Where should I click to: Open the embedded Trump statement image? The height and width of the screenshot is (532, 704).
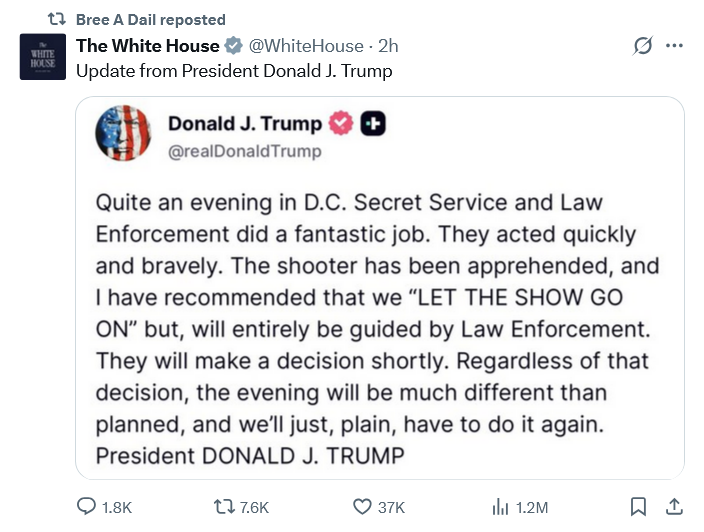tap(380, 330)
